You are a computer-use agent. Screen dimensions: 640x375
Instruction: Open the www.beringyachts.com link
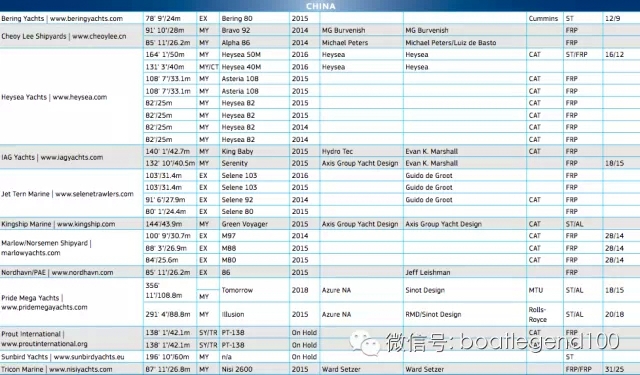pos(86,18)
